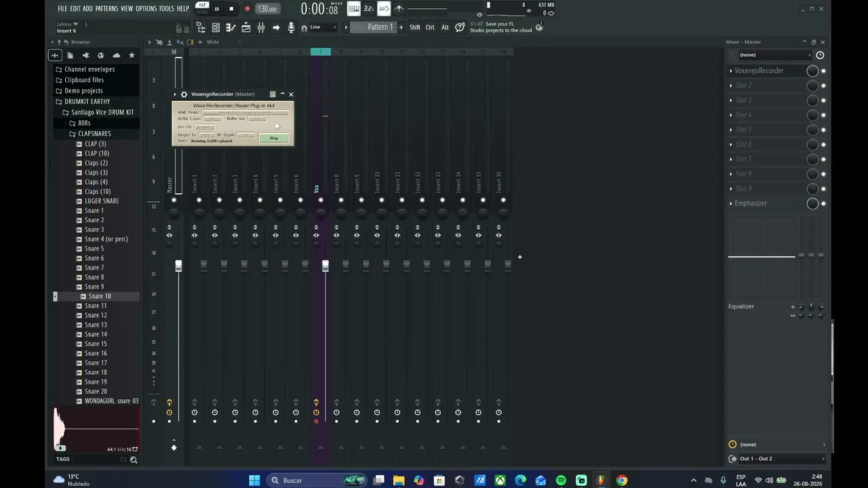
Task: Open Spotify from the taskbar
Action: [561, 481]
